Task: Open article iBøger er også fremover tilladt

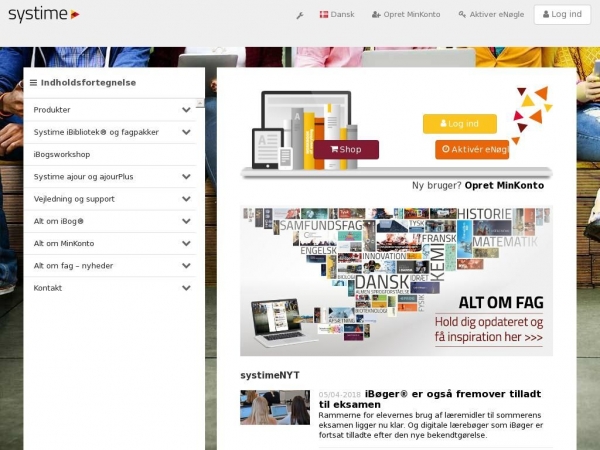Action: [x=430, y=399]
